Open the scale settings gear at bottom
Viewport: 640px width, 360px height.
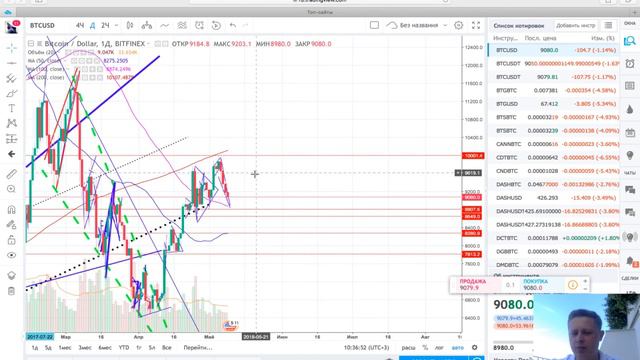coord(474,348)
